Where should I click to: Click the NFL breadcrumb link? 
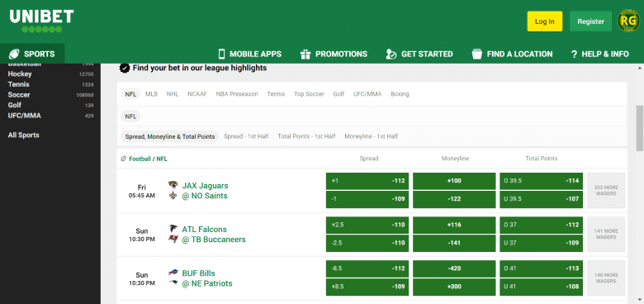tap(162, 159)
